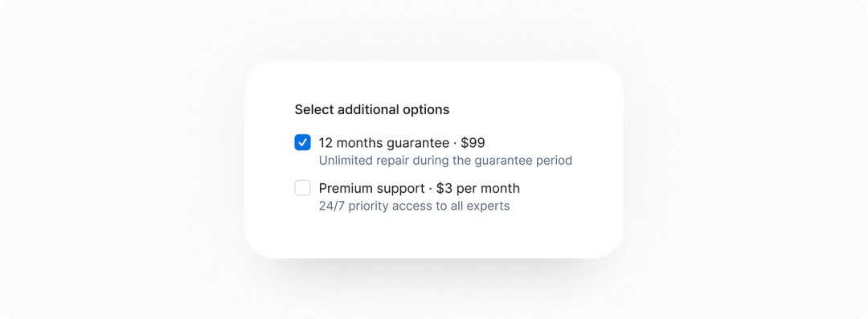Click the 'Premium support' label text
This screenshot has width=868, height=319.
371,188
